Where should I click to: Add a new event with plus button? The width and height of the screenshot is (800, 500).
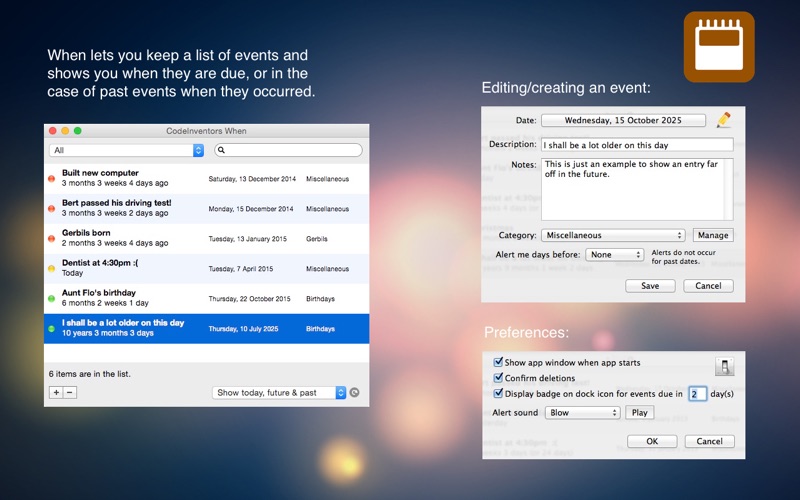pyautogui.click(x=56, y=392)
